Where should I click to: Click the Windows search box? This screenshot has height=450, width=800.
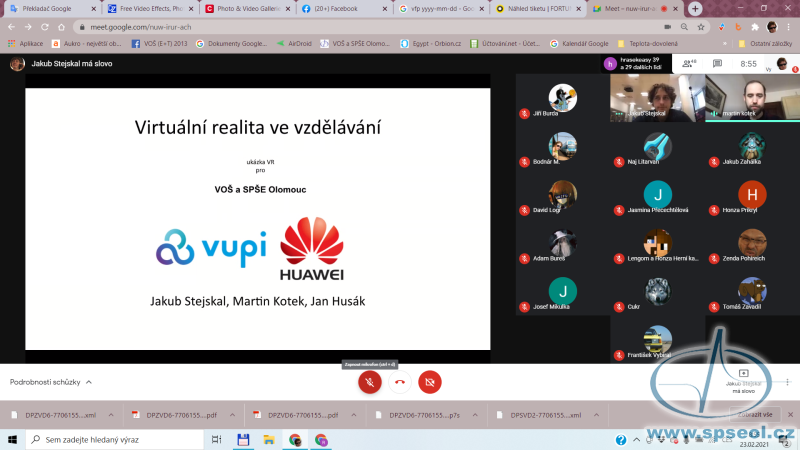click(x=114, y=440)
